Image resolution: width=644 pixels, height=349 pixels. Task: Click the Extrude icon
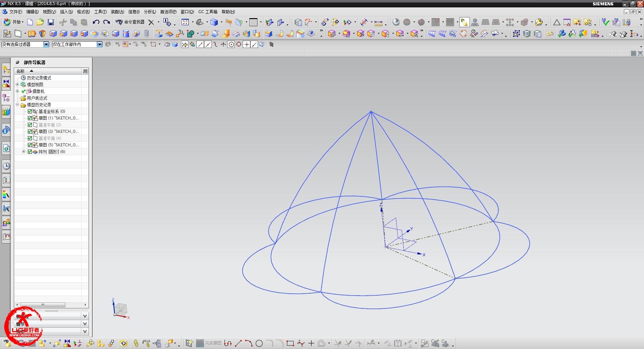[x=32, y=34]
